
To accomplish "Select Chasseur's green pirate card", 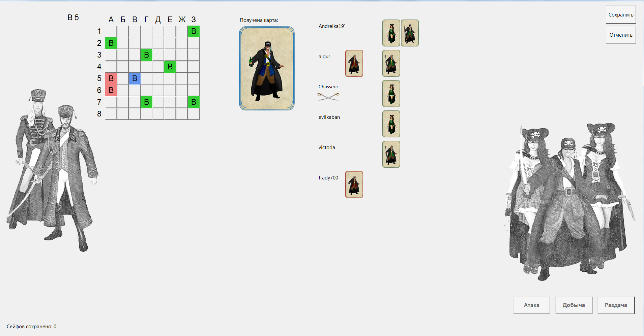I will coord(391,94).
